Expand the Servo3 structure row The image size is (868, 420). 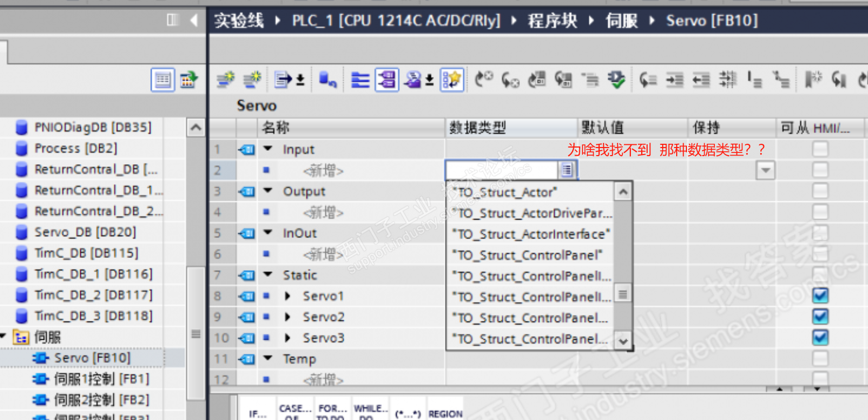pyautogui.click(x=288, y=338)
